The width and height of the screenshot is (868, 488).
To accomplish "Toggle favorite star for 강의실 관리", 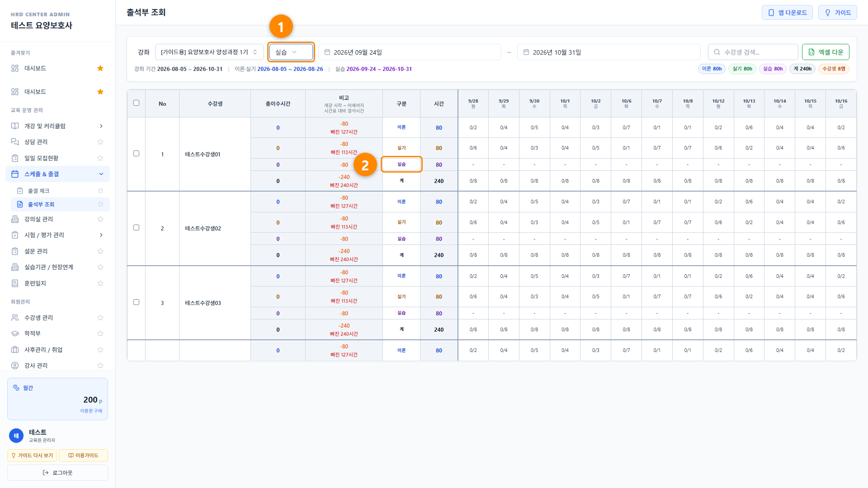I will 100,219.
